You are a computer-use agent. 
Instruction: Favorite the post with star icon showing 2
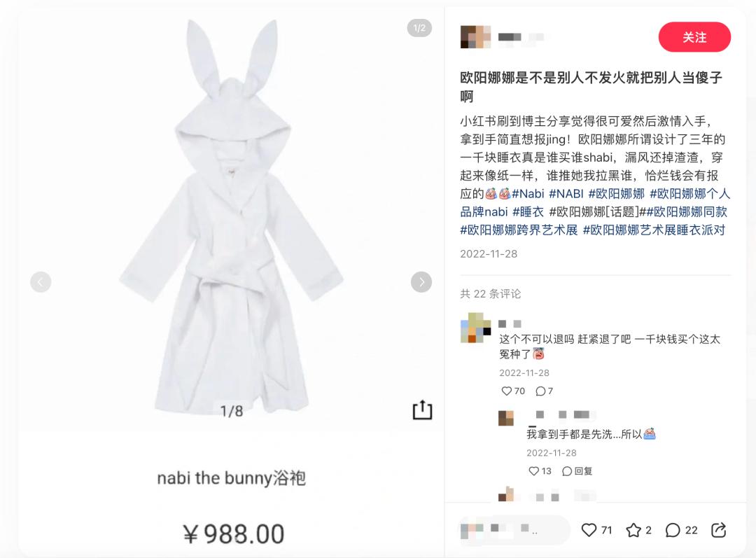(633, 530)
